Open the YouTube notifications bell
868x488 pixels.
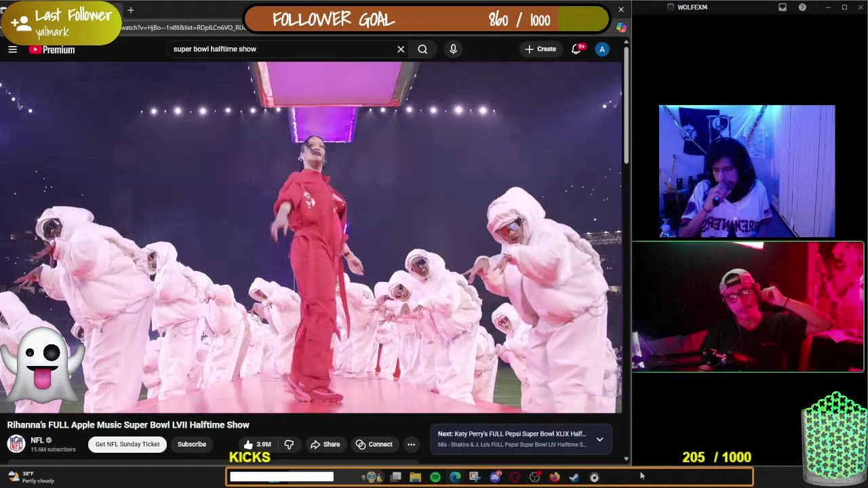[576, 49]
